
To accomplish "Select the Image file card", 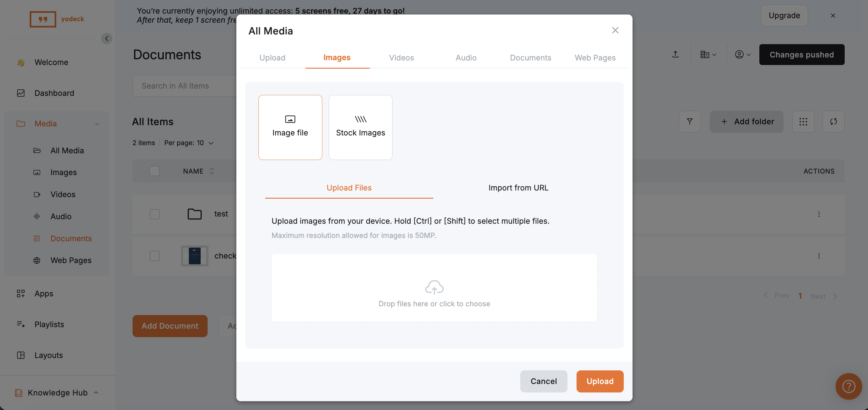I will [290, 127].
